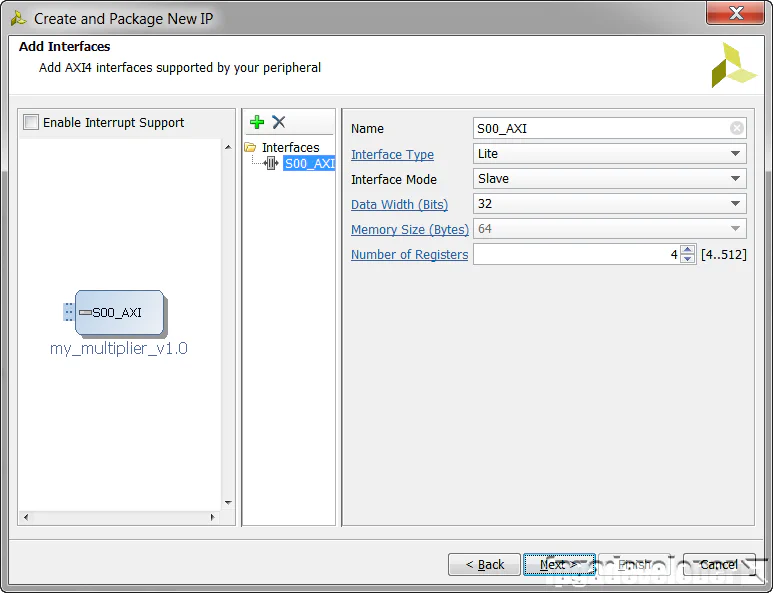The width and height of the screenshot is (773, 593).
Task: Click the Interfaces folder icon
Action: [x=250, y=147]
